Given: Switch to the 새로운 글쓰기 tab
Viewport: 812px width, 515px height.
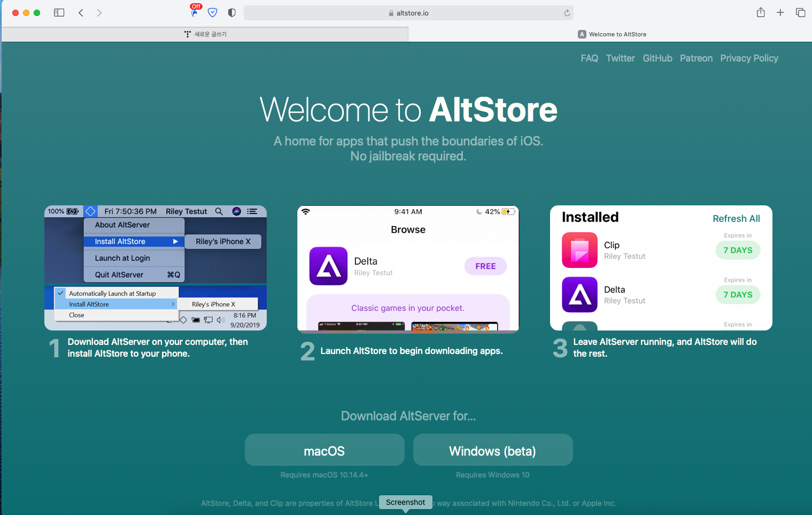Looking at the screenshot, I should [205, 34].
